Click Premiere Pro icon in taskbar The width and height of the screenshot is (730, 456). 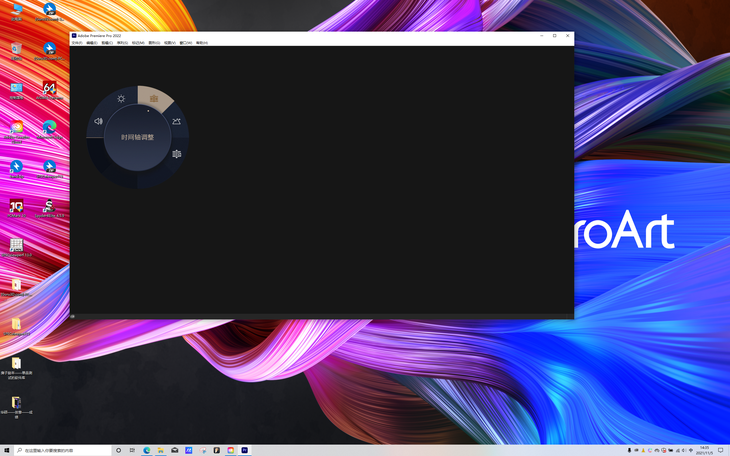point(244,450)
